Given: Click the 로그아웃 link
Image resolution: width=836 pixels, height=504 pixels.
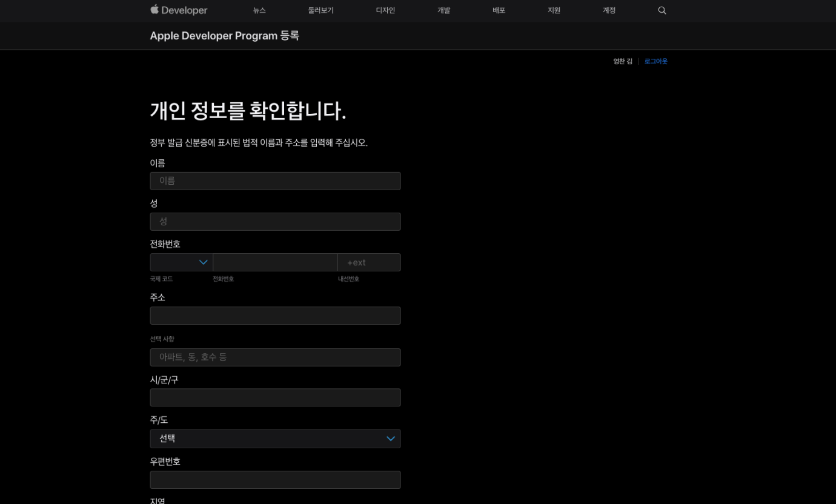Looking at the screenshot, I should click(x=655, y=61).
